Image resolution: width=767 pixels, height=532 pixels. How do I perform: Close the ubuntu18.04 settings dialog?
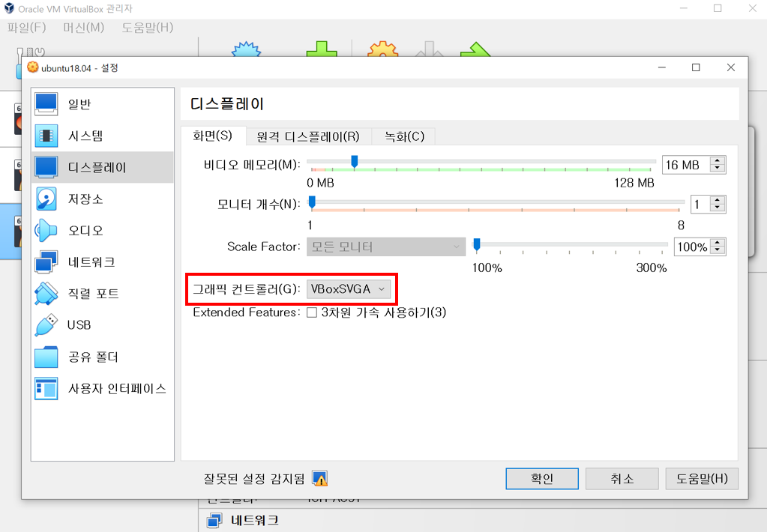[731, 67]
